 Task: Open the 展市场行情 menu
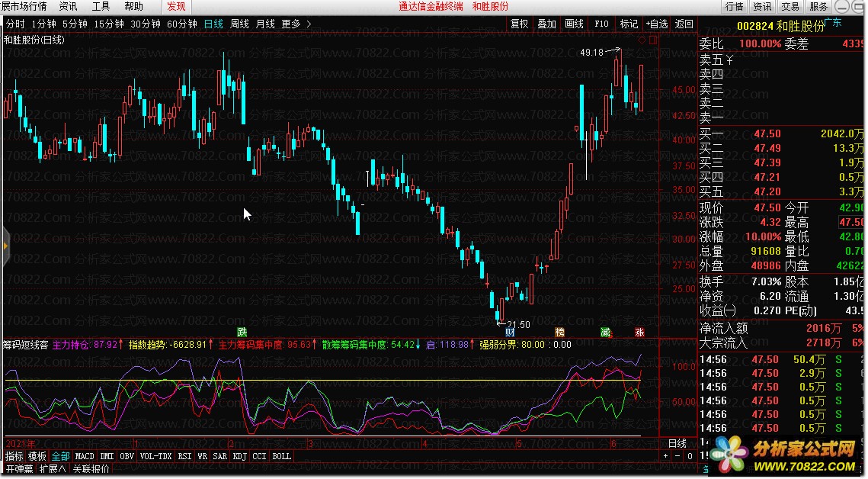pyautogui.click(x=24, y=7)
